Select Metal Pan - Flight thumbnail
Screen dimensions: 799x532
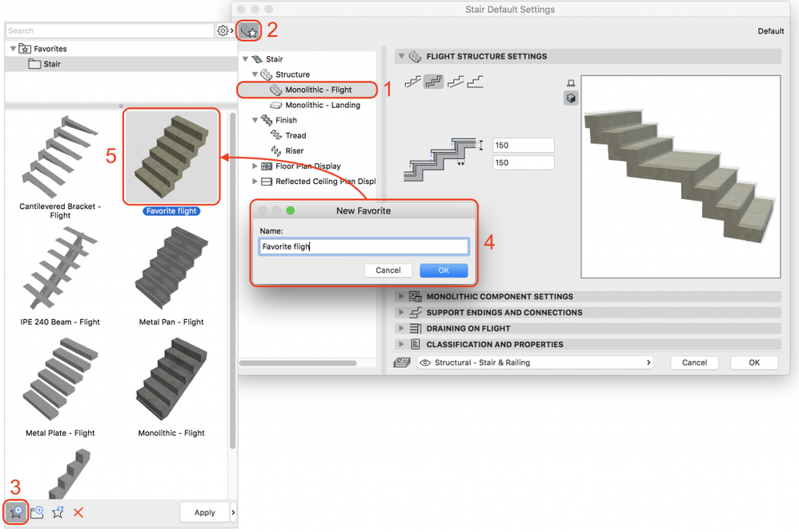pos(171,269)
